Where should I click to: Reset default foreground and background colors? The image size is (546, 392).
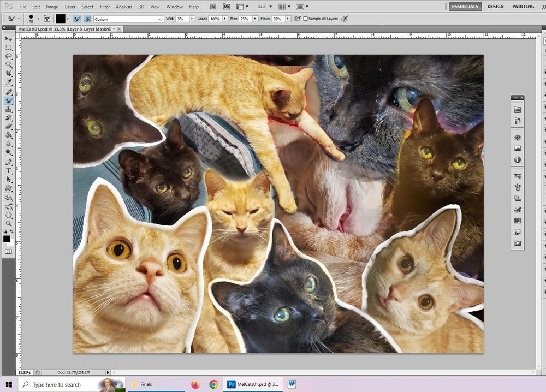click(x=5, y=231)
